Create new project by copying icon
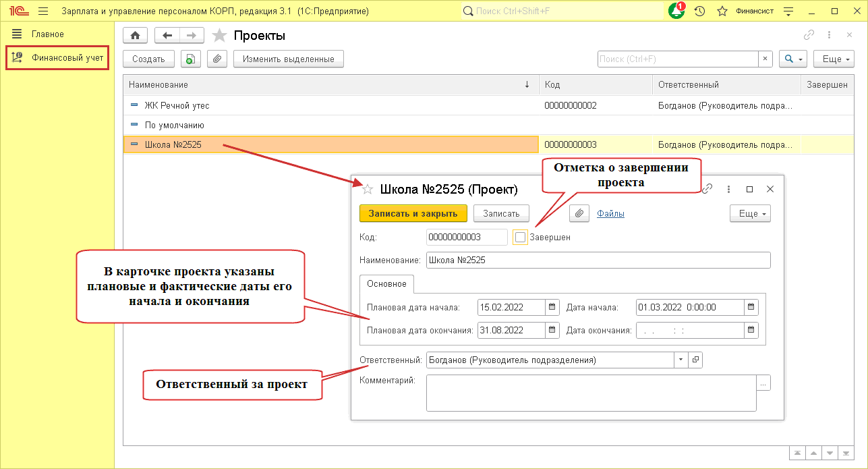 pyautogui.click(x=190, y=59)
